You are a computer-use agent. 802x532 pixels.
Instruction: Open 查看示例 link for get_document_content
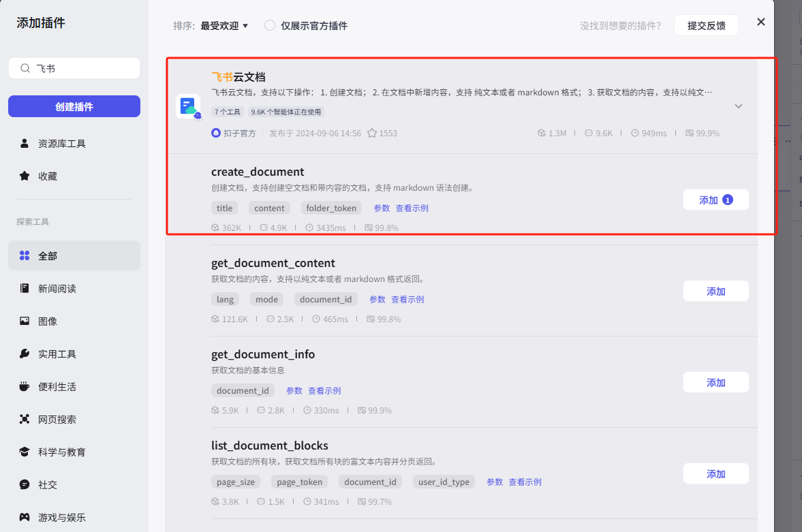click(x=407, y=299)
